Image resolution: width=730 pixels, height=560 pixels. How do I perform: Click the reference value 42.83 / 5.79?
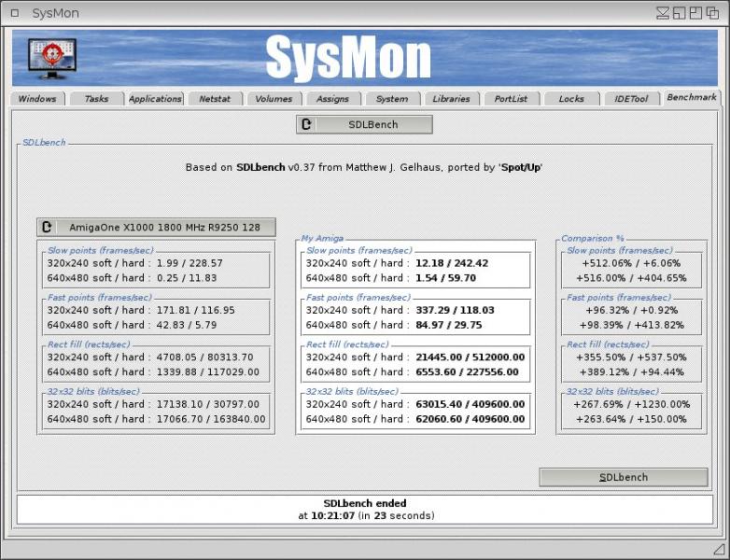pyautogui.click(x=186, y=325)
